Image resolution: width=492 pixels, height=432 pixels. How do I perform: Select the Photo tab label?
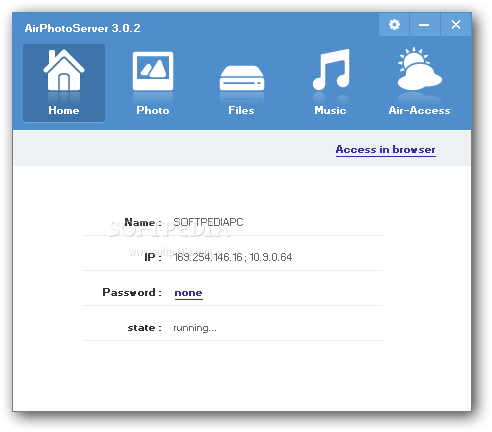click(153, 110)
